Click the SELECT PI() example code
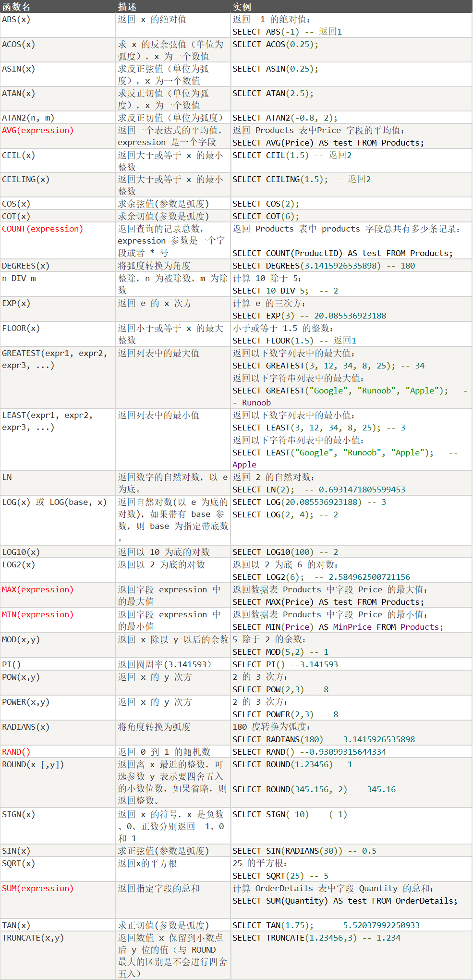This screenshot has width=473, height=980. (285, 665)
